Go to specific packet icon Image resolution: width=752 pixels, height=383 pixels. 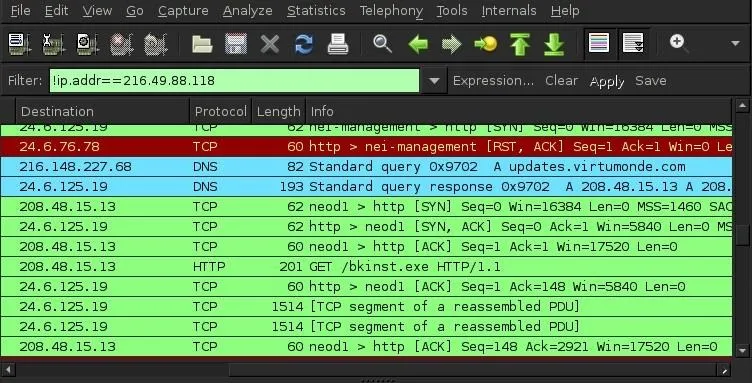(x=485, y=45)
